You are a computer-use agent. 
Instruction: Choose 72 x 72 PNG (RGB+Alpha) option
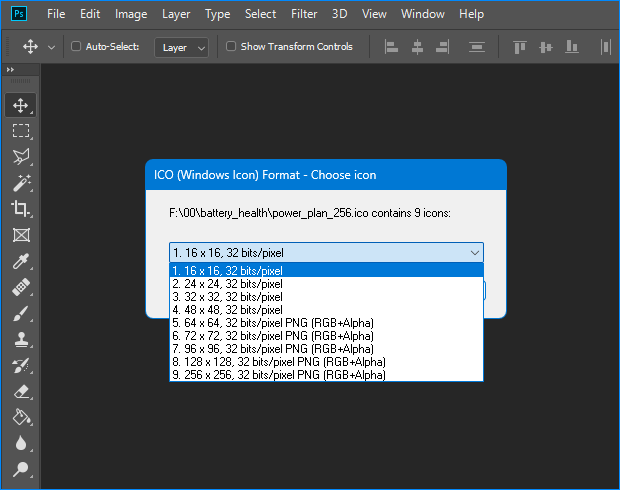[x=326, y=336]
